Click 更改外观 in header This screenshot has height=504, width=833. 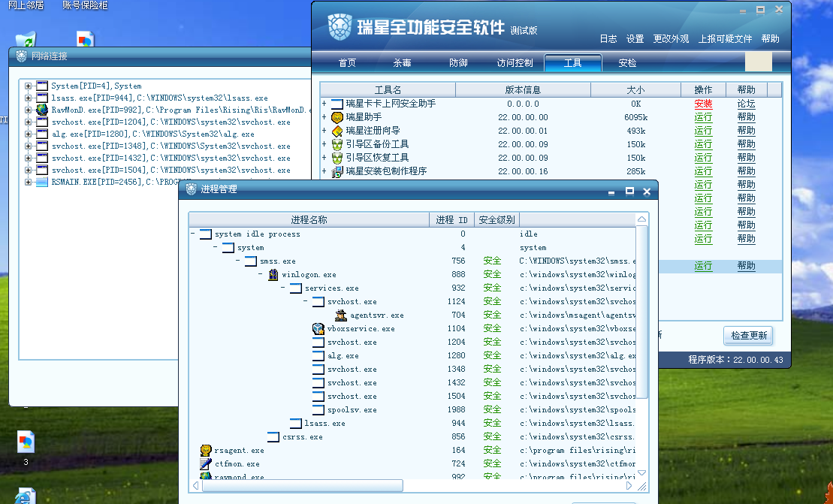tap(671, 39)
